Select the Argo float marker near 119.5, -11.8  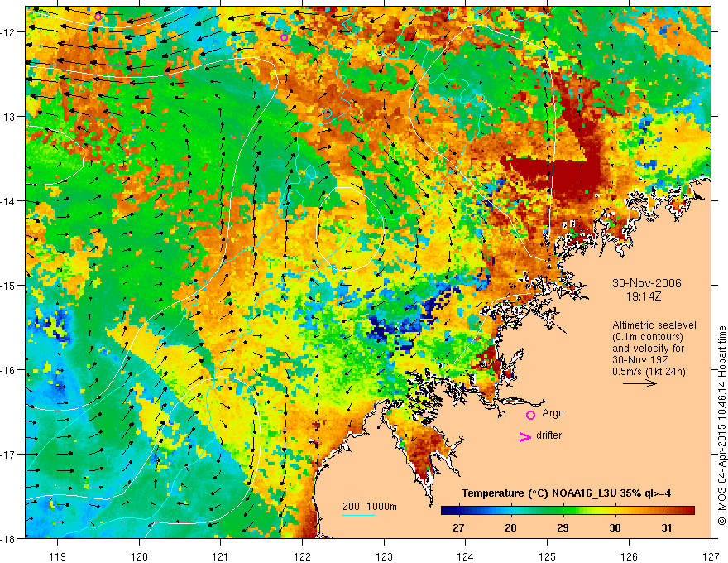pos(98,17)
